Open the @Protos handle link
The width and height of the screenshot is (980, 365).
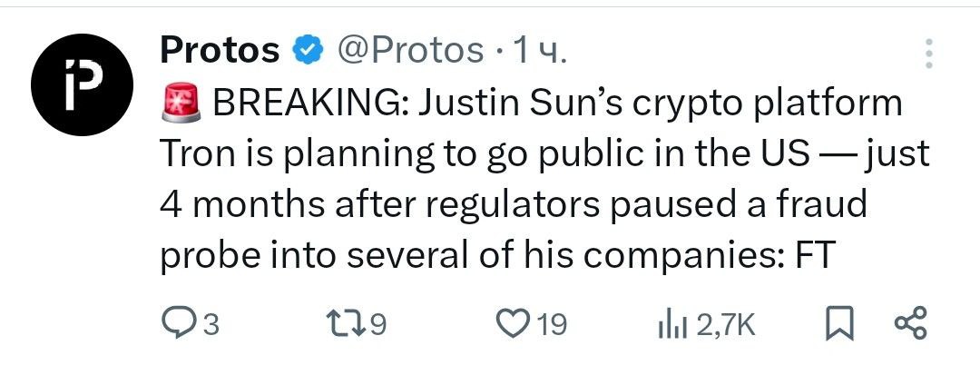click(x=411, y=51)
